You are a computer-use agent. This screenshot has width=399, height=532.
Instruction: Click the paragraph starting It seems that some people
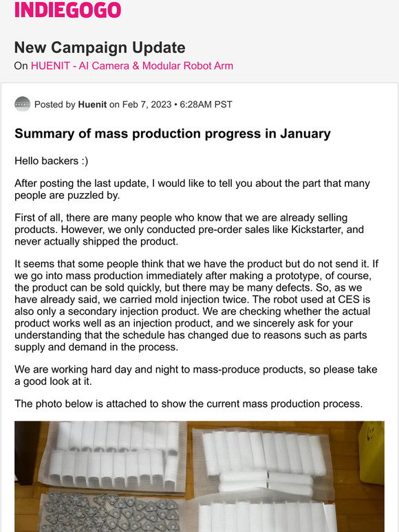[x=196, y=305]
